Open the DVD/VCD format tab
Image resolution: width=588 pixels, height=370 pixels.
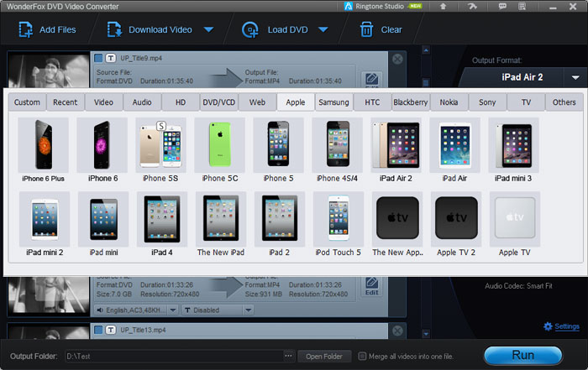(219, 102)
